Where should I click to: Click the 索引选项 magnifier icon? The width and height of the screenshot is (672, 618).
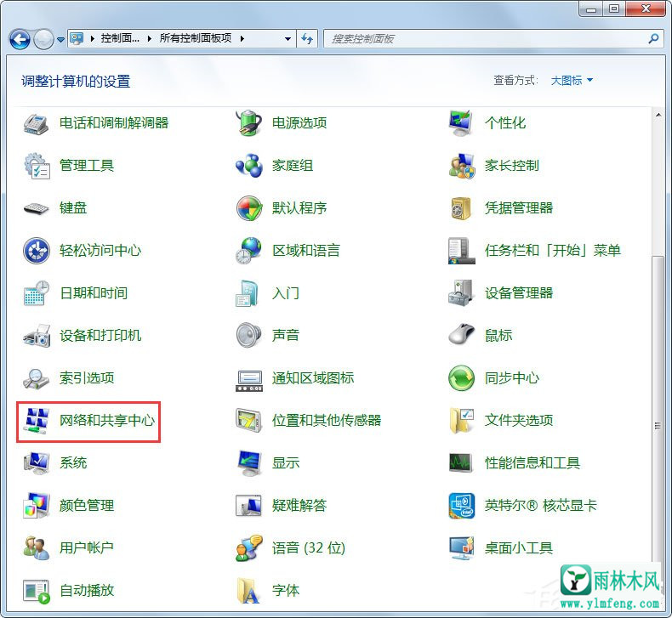36,378
